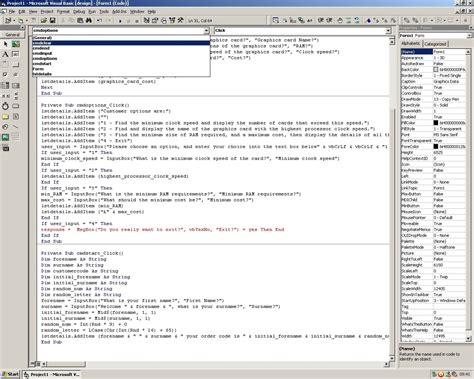
Task: Click List Properties/Methods icon in Edit toolbar
Action: click(275, 21)
